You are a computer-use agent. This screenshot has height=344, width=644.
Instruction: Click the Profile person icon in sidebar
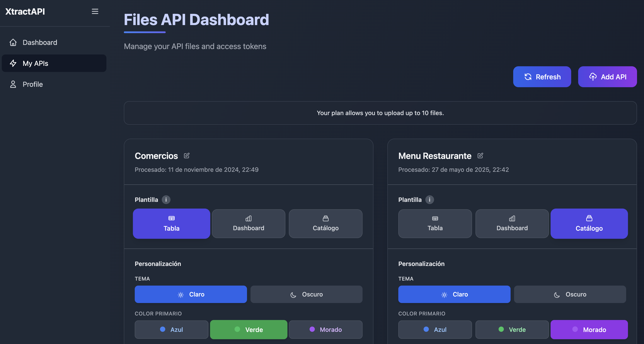[x=13, y=84]
